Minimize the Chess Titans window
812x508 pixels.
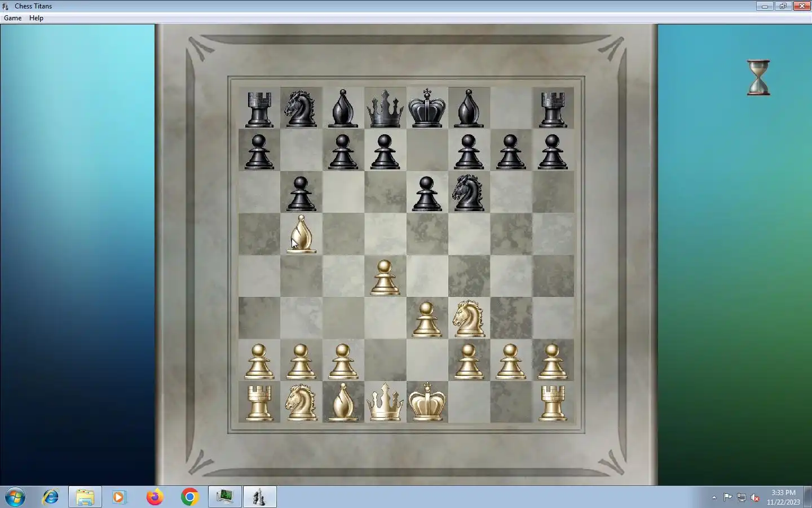(765, 6)
